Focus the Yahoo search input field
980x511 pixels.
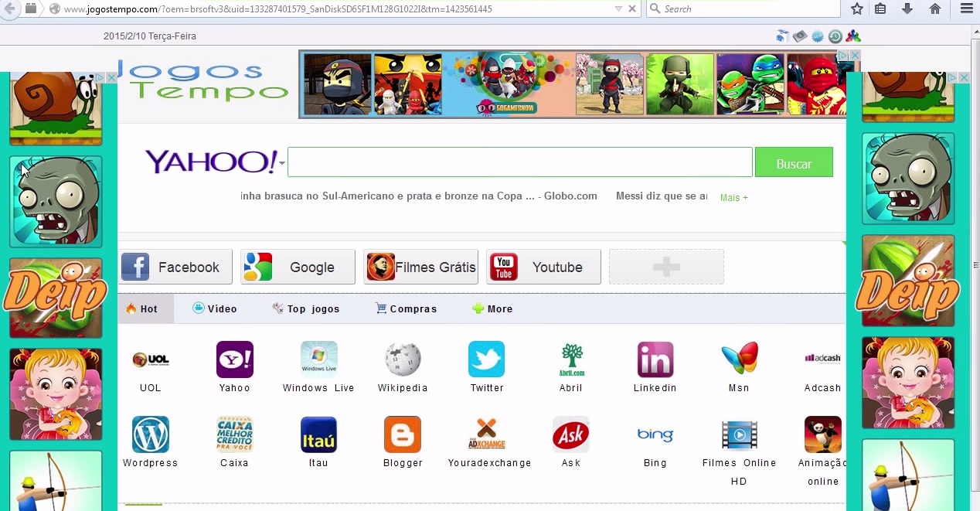pos(520,162)
